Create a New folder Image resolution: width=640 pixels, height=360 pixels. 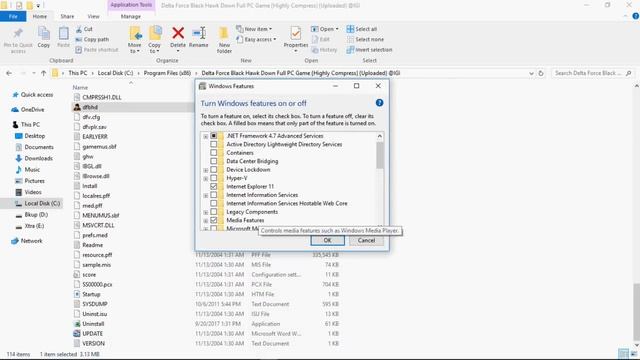[224, 40]
